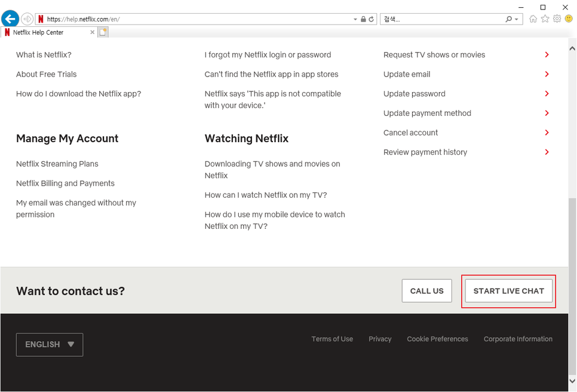This screenshot has height=392, width=577.
Task: Click the scrollbar up arrow
Action: pyautogui.click(x=572, y=48)
